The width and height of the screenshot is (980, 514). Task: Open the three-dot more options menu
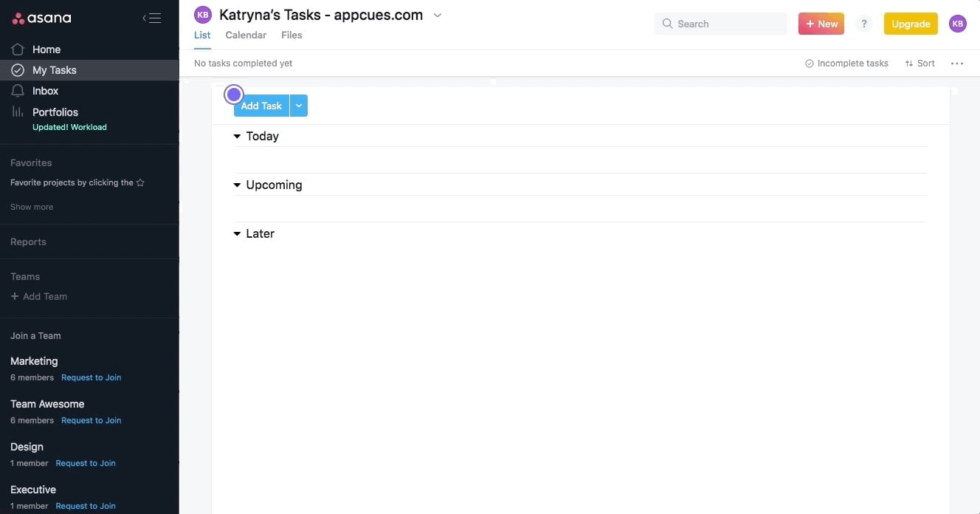click(957, 64)
